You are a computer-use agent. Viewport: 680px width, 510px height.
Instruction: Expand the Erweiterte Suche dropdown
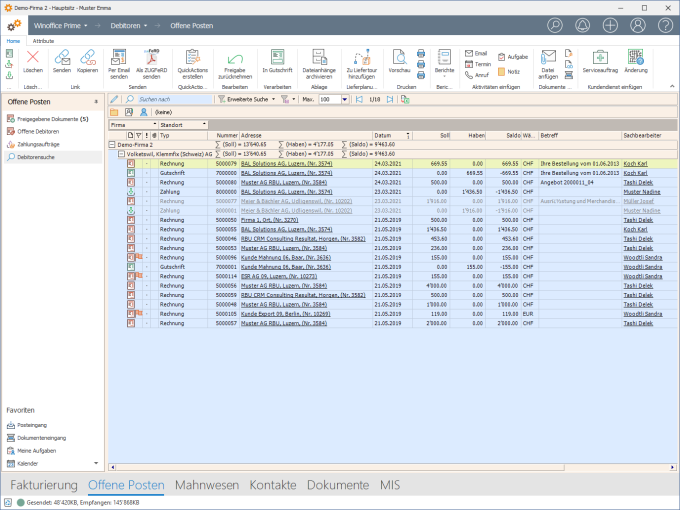tap(273, 99)
